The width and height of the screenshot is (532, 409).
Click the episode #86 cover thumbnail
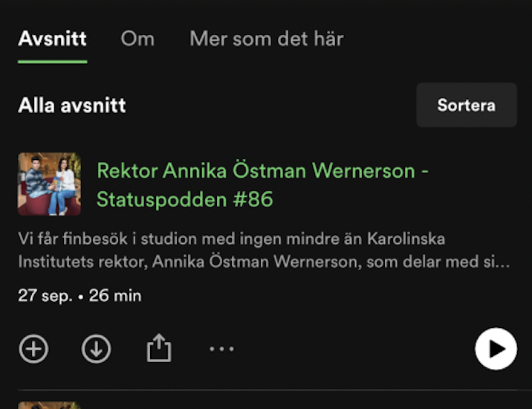pyautogui.click(x=49, y=184)
